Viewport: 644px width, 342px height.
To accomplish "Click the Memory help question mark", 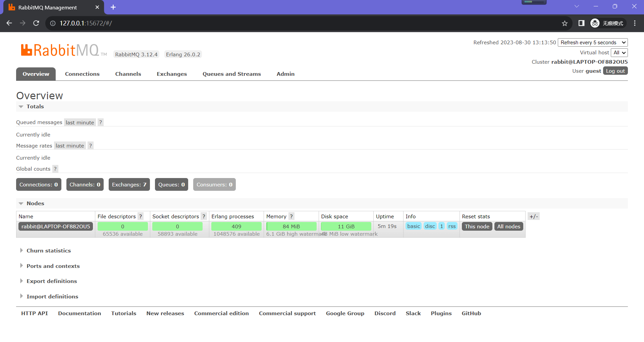I will click(x=291, y=216).
